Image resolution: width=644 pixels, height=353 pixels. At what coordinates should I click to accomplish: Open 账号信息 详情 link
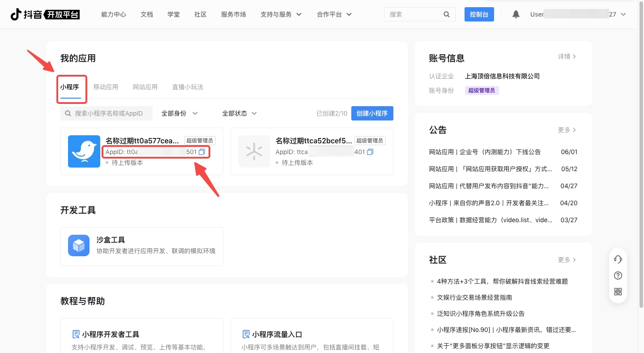(x=567, y=56)
